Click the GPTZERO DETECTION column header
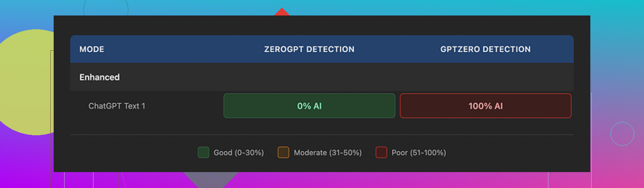Image resolution: width=644 pixels, height=188 pixels. pos(486,49)
